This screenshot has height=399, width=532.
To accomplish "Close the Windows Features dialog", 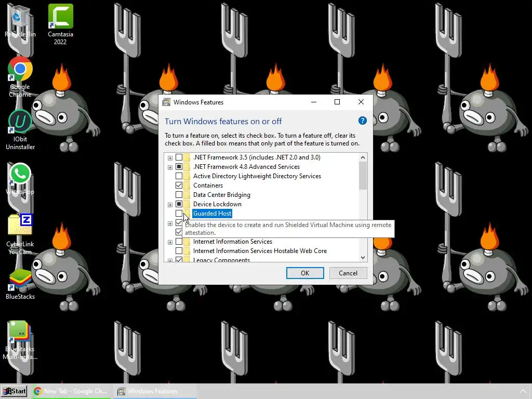I will (361, 102).
